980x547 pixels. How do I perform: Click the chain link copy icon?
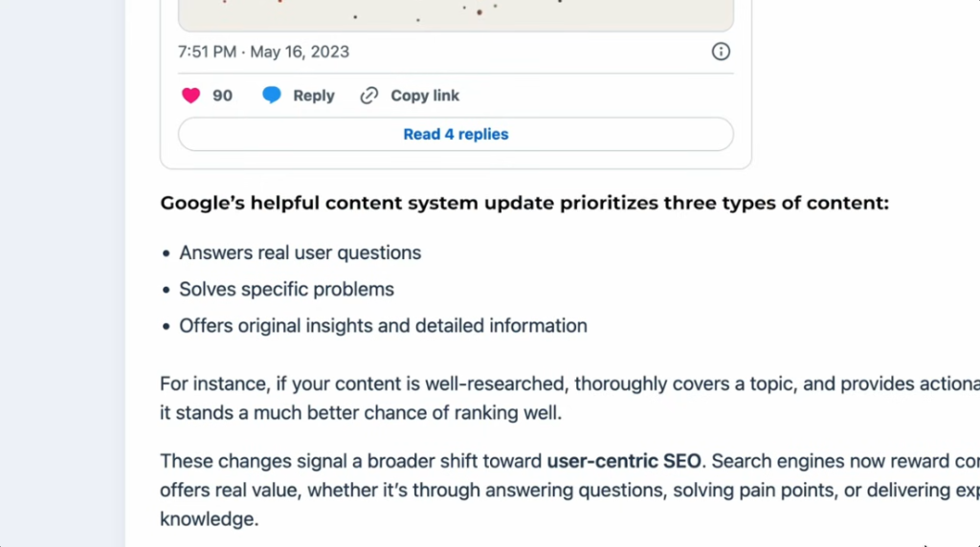tap(369, 96)
